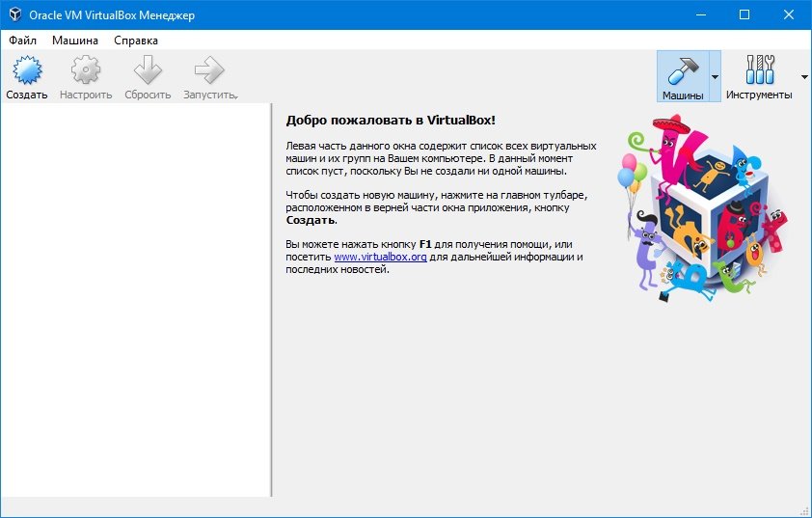This screenshot has height=518, width=812.
Task: Open dropdown arrow next to Машины
Action: tap(715, 76)
